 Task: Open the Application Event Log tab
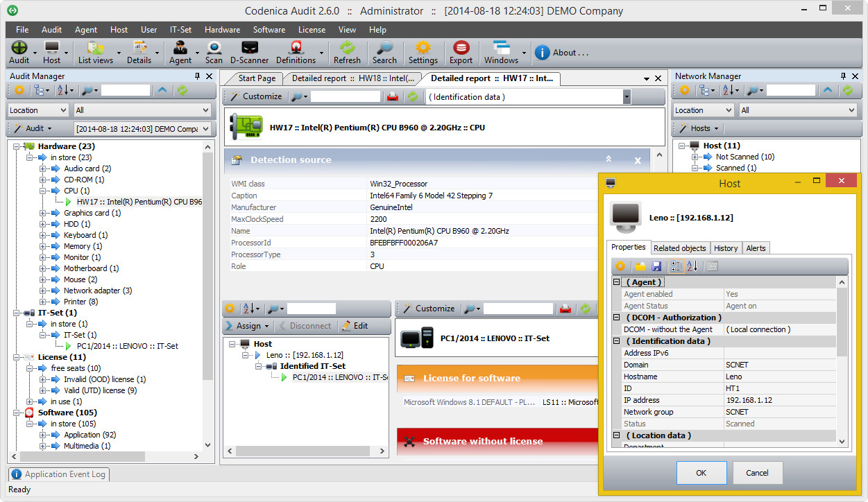coord(59,474)
